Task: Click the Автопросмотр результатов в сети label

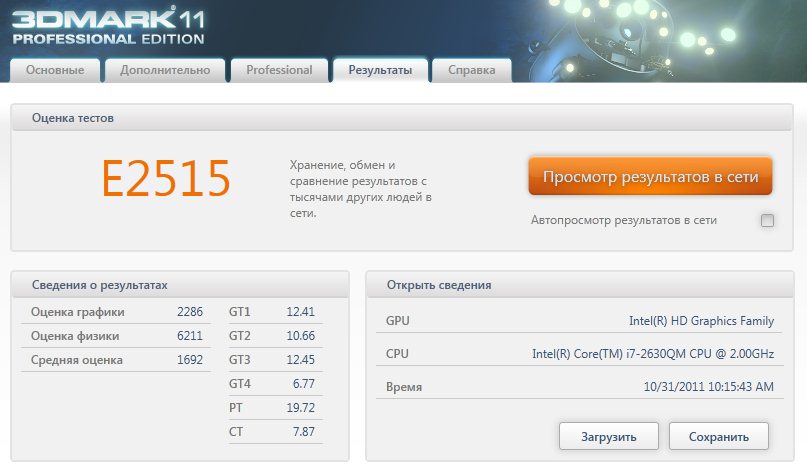Action: pos(624,220)
